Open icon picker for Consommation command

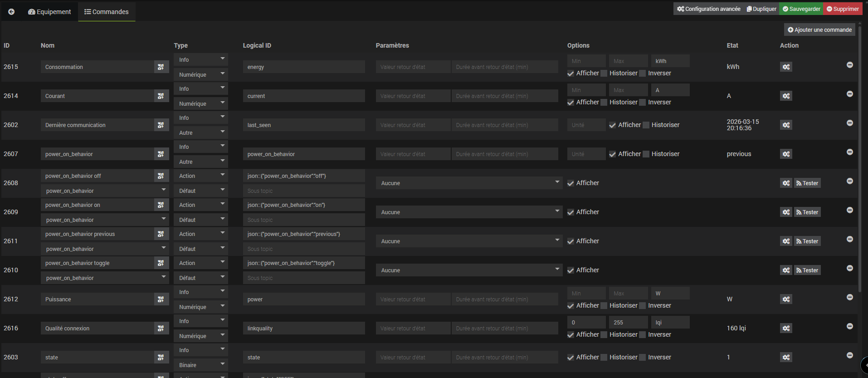tap(161, 67)
